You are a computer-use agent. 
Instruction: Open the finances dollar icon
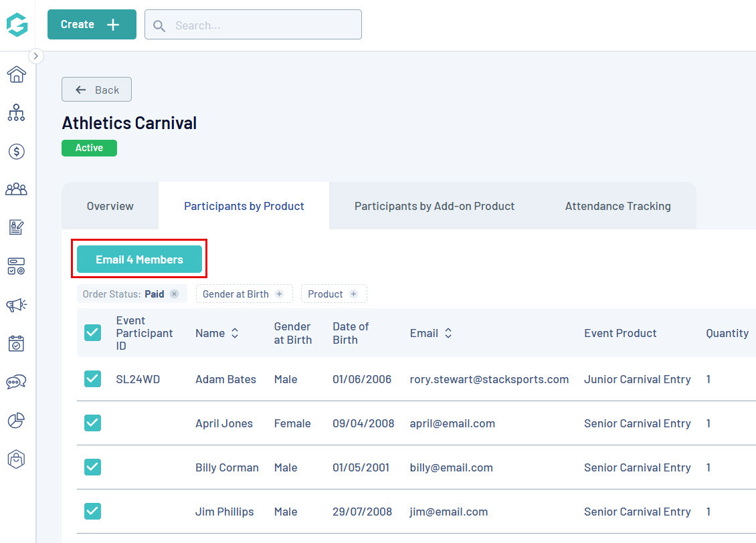pyautogui.click(x=17, y=151)
